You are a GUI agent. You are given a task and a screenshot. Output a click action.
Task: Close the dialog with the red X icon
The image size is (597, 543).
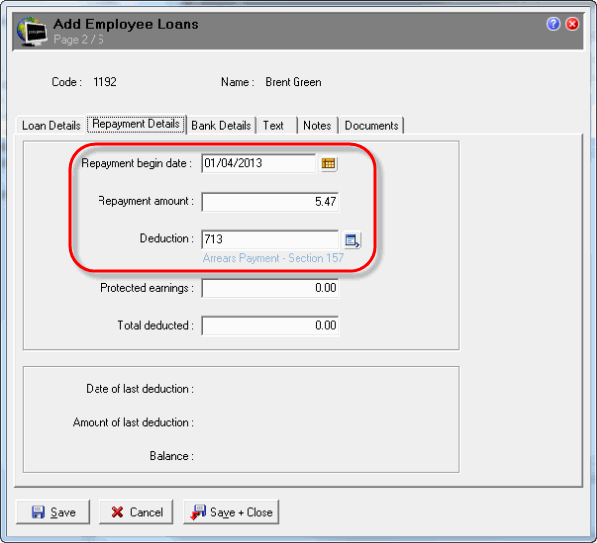[x=572, y=24]
